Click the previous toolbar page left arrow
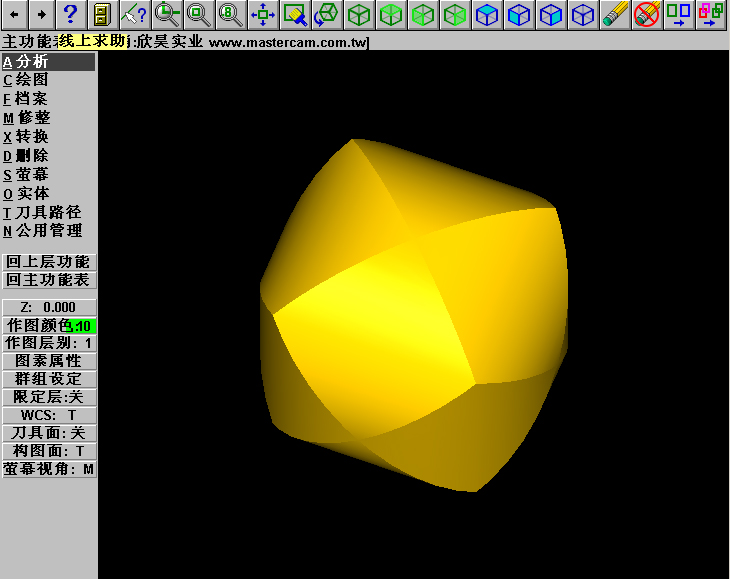This screenshot has height=579, width=730. [x=14, y=14]
